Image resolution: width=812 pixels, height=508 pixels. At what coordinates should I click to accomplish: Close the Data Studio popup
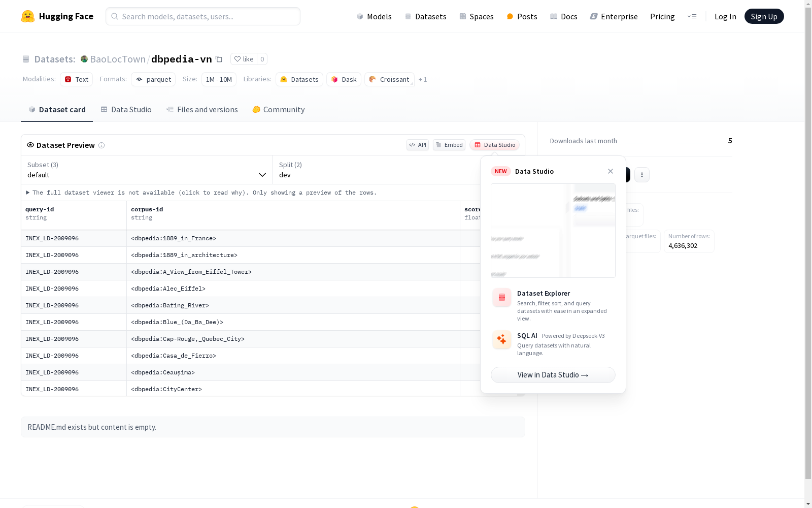pyautogui.click(x=611, y=171)
